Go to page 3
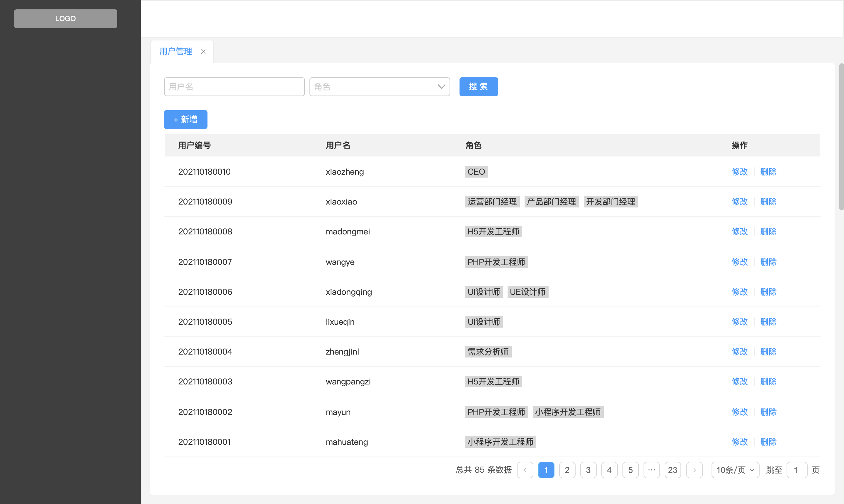This screenshot has width=844, height=504. click(x=588, y=470)
